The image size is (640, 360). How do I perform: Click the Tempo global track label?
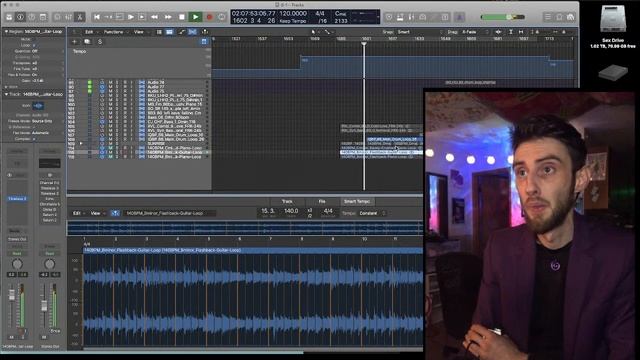coord(80,51)
